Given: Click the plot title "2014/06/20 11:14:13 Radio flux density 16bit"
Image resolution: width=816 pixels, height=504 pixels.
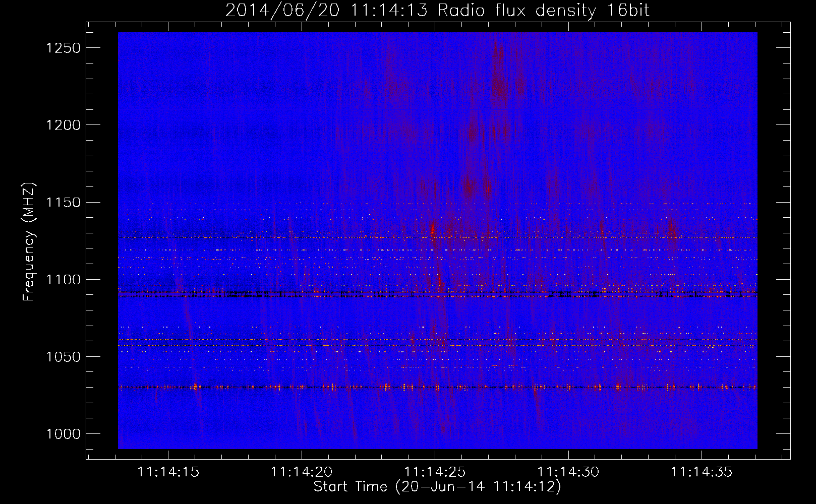Looking at the screenshot, I should point(437,11).
